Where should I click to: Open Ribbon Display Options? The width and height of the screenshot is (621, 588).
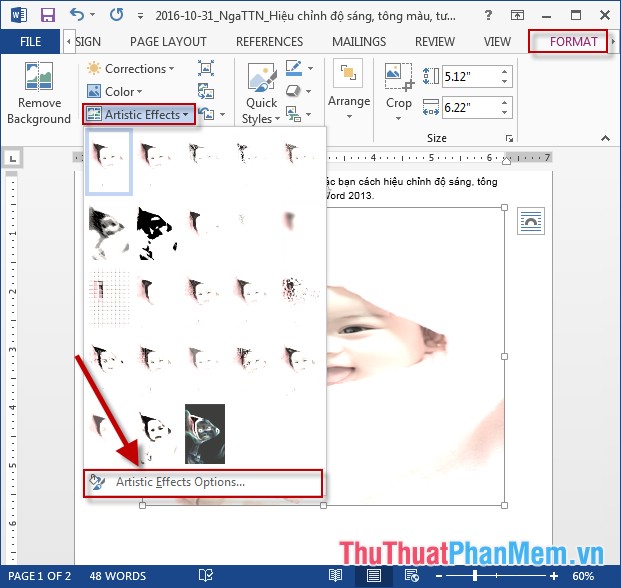(517, 15)
